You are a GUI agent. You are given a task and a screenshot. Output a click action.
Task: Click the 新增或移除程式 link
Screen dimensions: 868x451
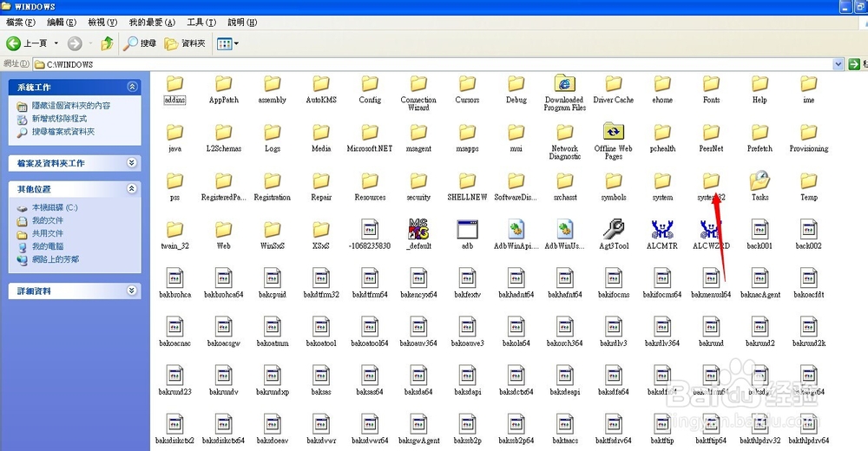[59, 119]
